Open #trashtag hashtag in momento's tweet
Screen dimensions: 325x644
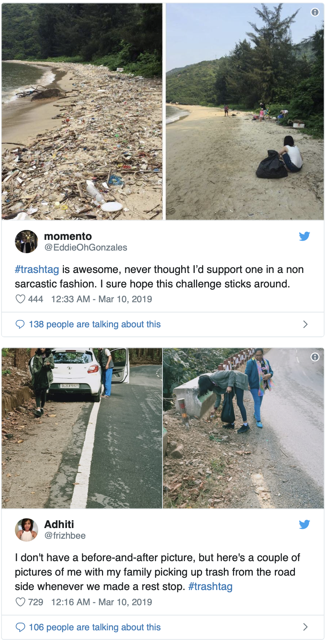pos(37,270)
